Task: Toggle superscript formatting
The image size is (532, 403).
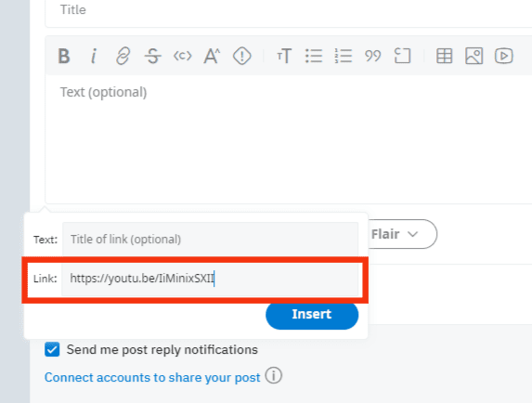Action: (212, 56)
